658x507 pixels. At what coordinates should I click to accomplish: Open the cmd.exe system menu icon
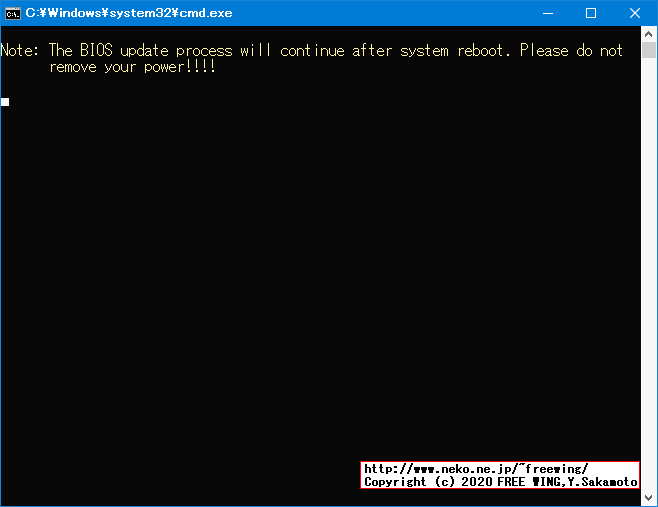[13, 13]
